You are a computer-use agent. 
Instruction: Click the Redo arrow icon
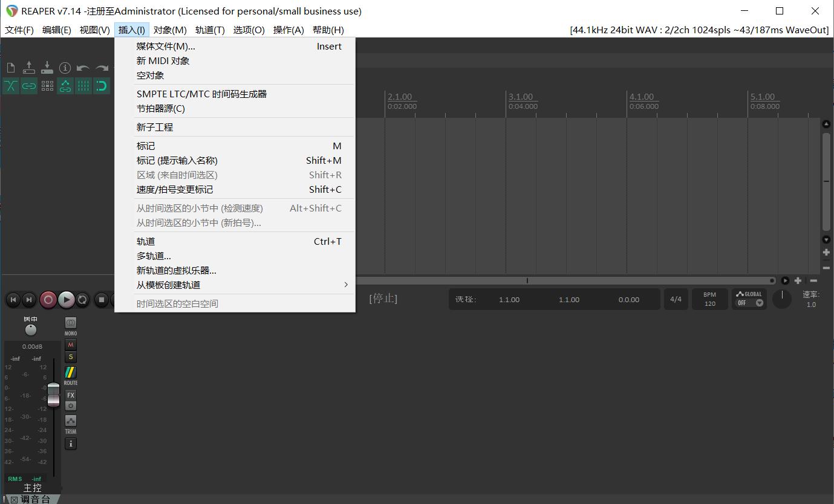point(102,68)
